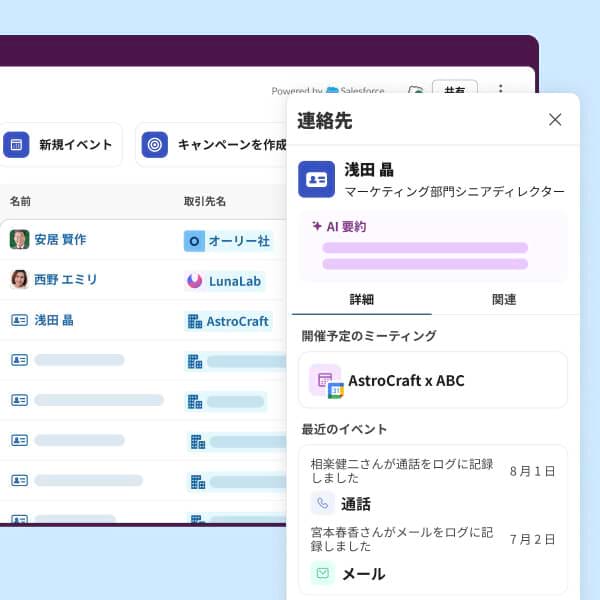Open the 通話 event entry
The width and height of the screenshot is (600, 600).
[355, 504]
